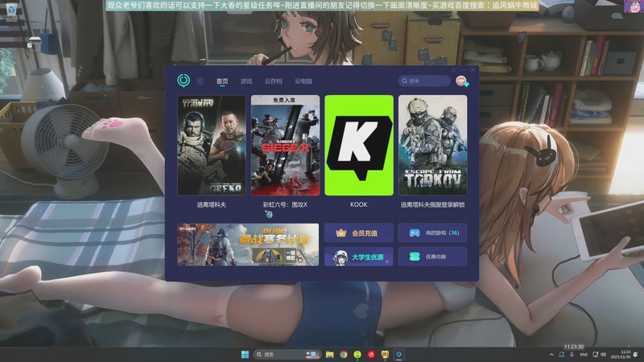Expand the hidden system tray icons
Image resolution: width=644 pixels, height=362 pixels.
(551, 355)
